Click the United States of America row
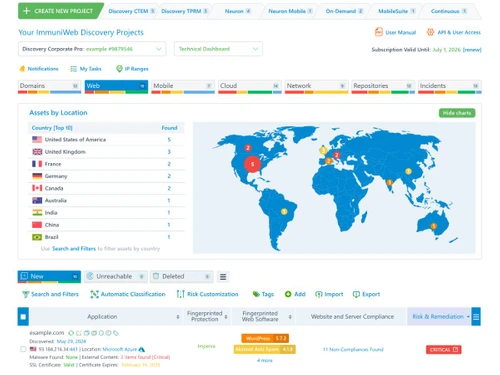This screenshot has width=500, height=375. click(106, 140)
